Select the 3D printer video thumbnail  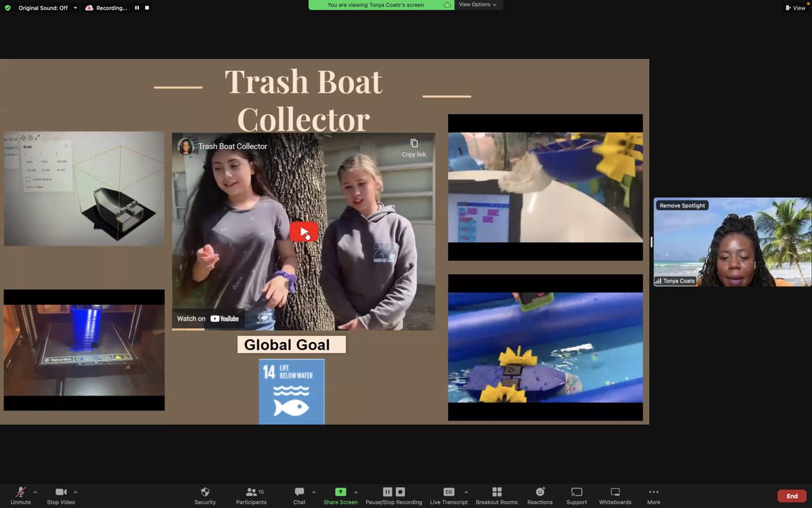tap(84, 350)
